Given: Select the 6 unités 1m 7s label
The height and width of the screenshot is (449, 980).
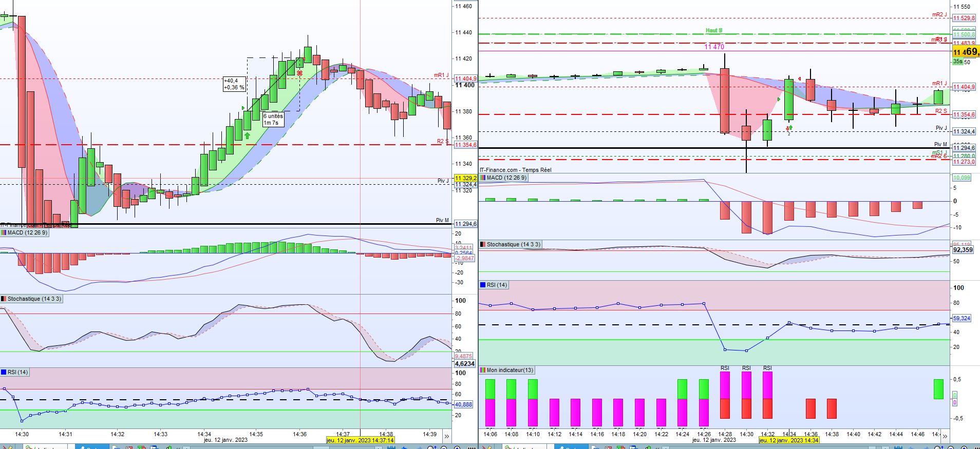Looking at the screenshot, I should click(x=273, y=120).
